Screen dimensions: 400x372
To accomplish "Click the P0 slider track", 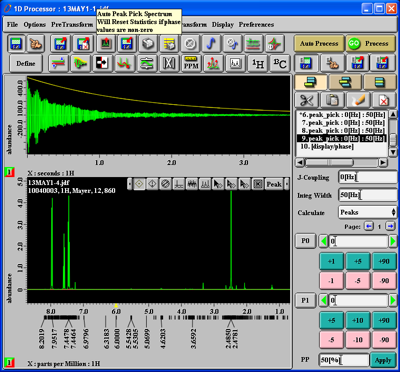I will (358, 241).
